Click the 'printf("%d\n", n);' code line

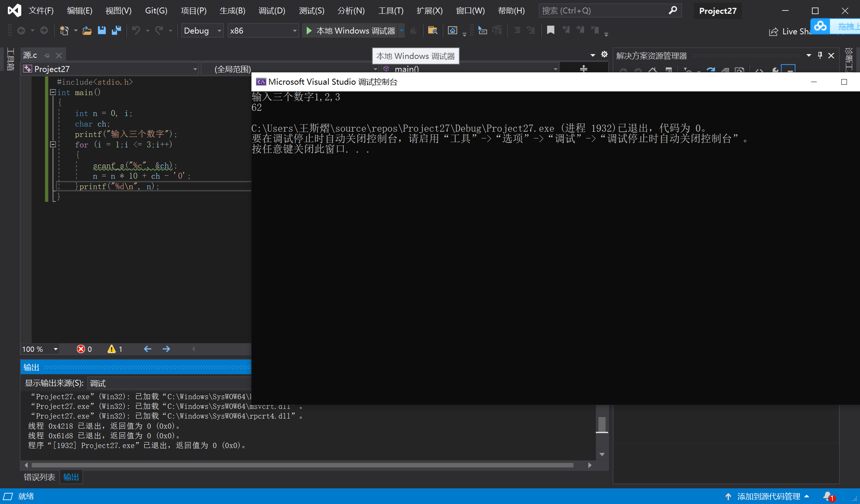click(x=119, y=186)
